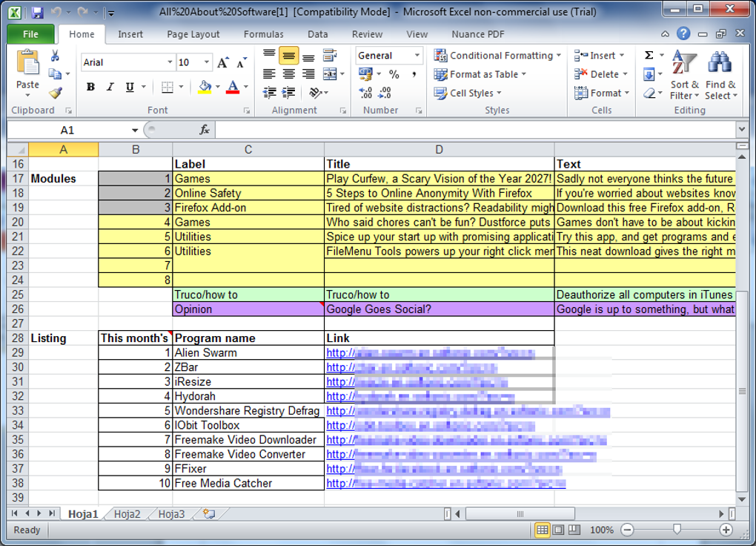Viewport: 756px width, 546px height.
Task: Open the Name Box dropdown arrow
Action: 134,130
